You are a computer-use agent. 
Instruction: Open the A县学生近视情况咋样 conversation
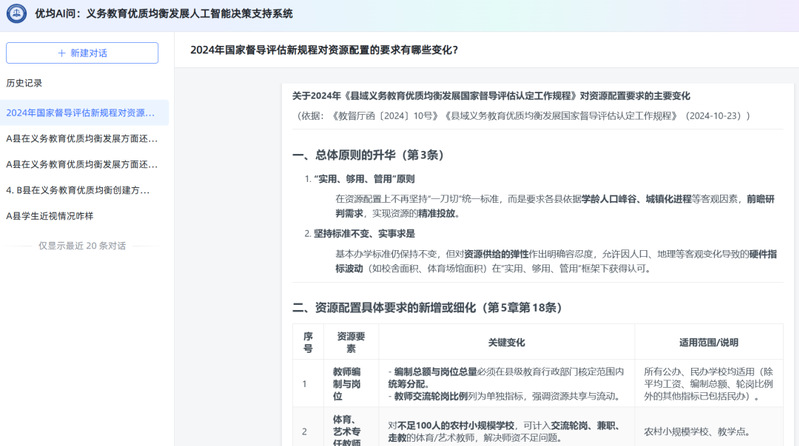[50, 216]
